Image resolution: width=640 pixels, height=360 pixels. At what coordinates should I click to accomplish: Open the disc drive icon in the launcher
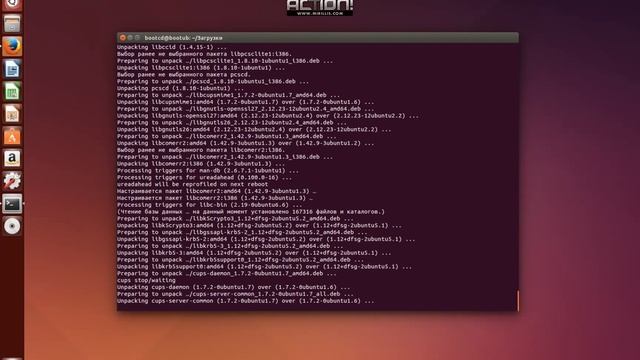(x=12, y=226)
